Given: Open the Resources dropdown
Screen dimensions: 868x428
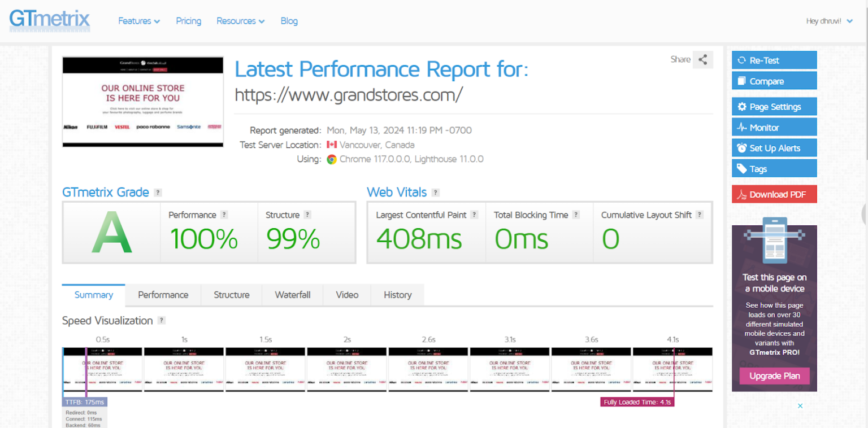Looking at the screenshot, I should pyautogui.click(x=240, y=21).
